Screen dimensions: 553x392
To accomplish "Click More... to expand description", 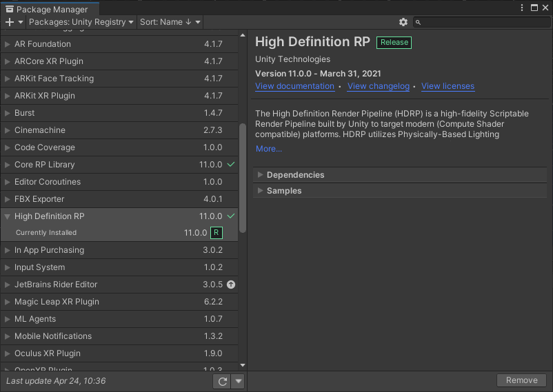I will [269, 149].
